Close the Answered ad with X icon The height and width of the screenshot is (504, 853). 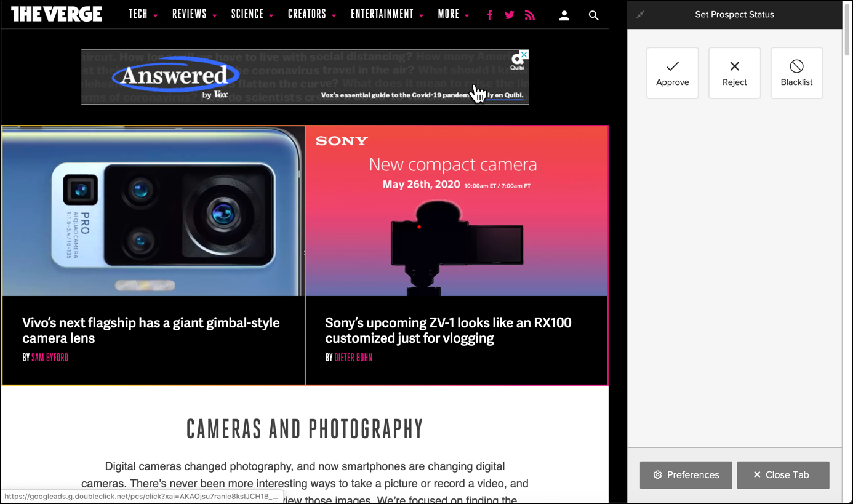(524, 54)
